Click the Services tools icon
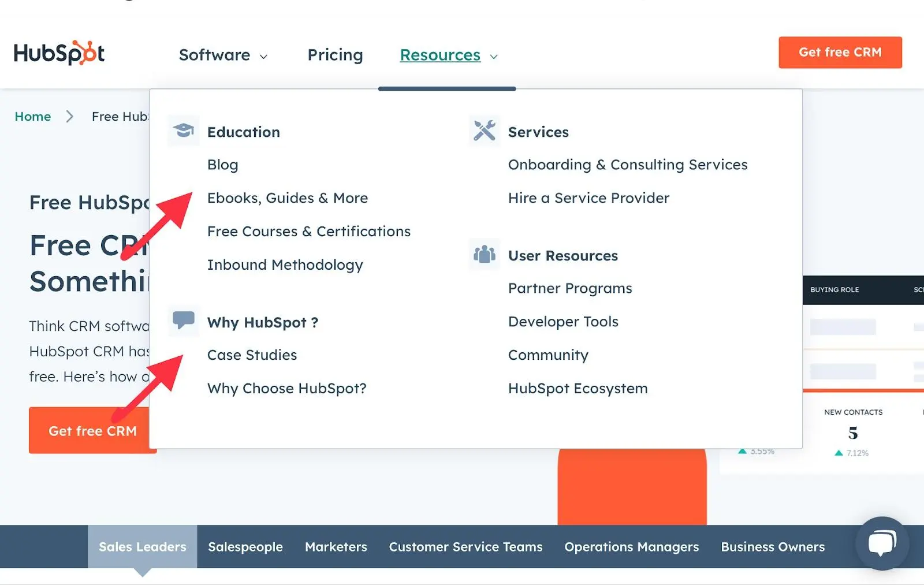 (484, 131)
